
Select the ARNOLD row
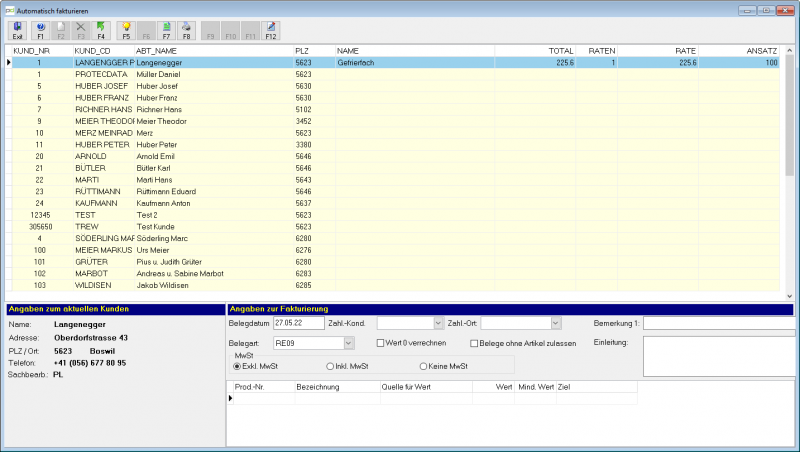pyautogui.click(x=395, y=157)
